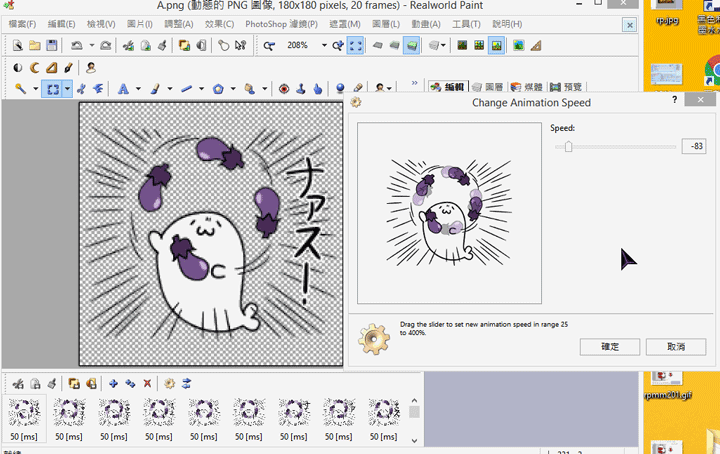Click the Save floppy disk icon
Image resolution: width=720 pixels, height=454 pixels.
tap(50, 45)
